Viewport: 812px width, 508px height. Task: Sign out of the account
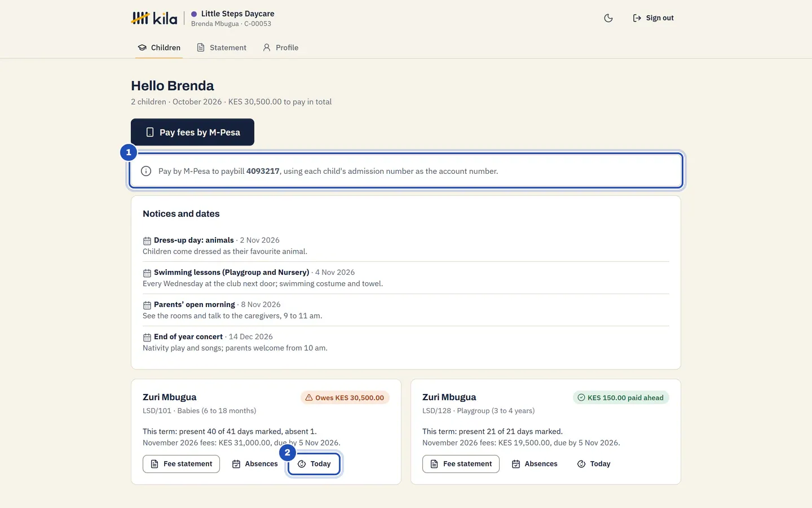tap(653, 18)
